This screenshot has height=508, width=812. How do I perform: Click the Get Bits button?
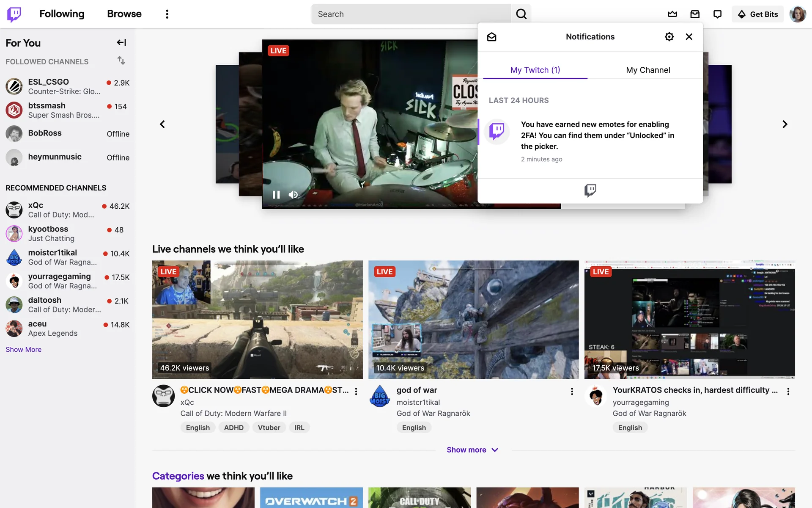click(x=757, y=14)
